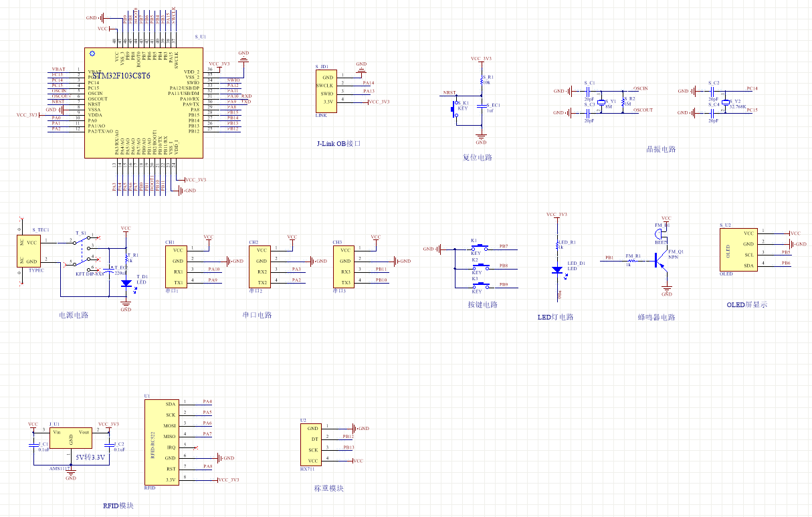Click the "晶振电路" caption

(661, 150)
